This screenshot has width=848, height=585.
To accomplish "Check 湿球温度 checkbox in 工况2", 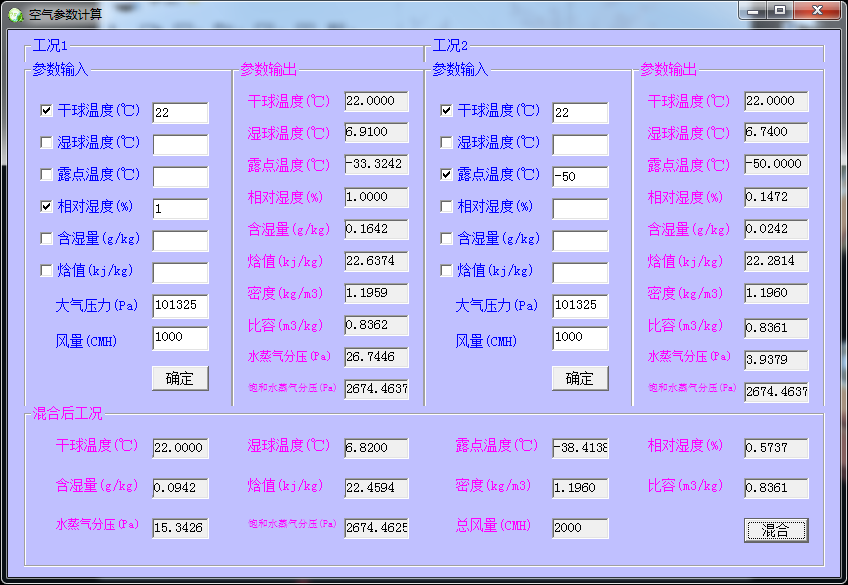I will click(x=446, y=142).
